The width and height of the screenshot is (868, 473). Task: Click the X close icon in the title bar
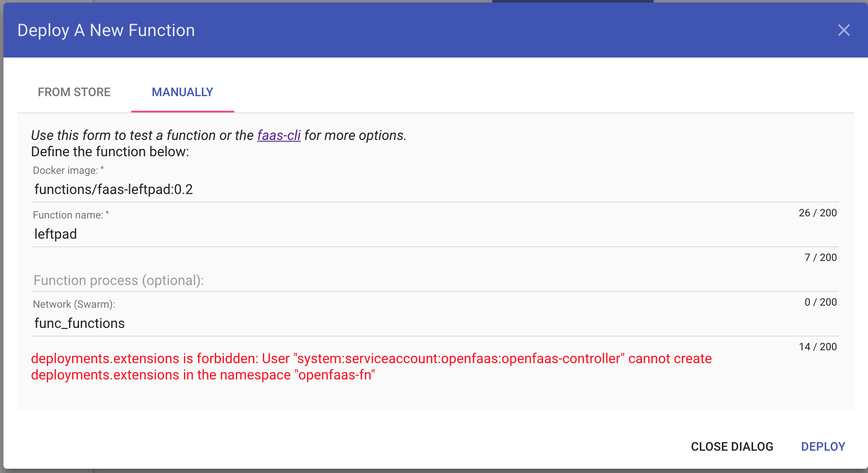pyautogui.click(x=843, y=30)
